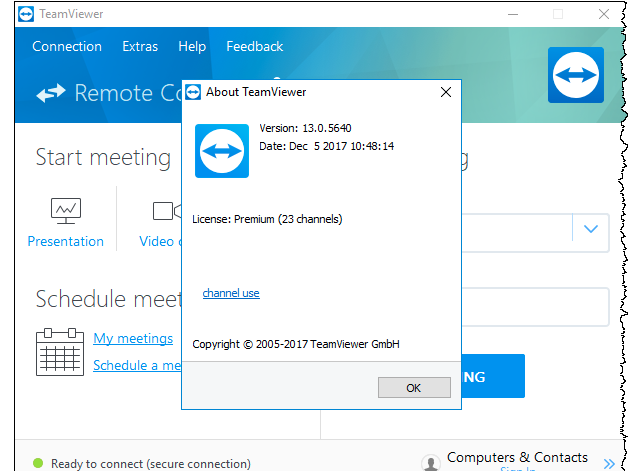Click the Presentation label

66,241
